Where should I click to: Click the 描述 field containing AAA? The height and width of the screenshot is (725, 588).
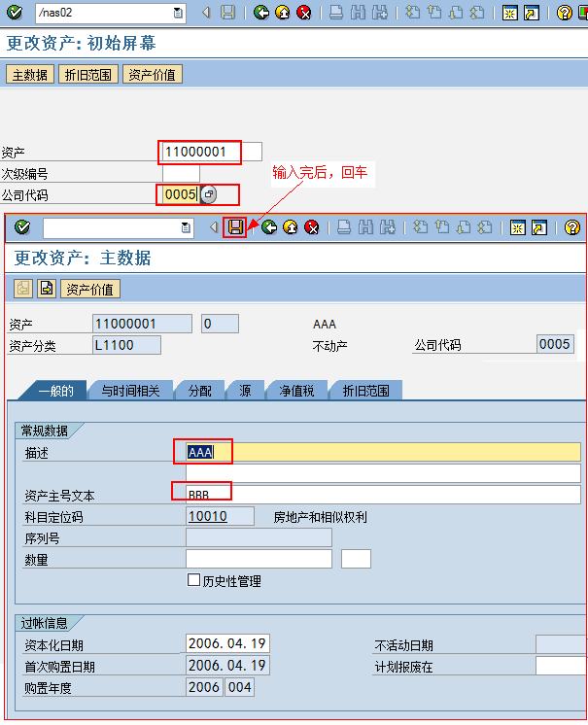coord(383,452)
